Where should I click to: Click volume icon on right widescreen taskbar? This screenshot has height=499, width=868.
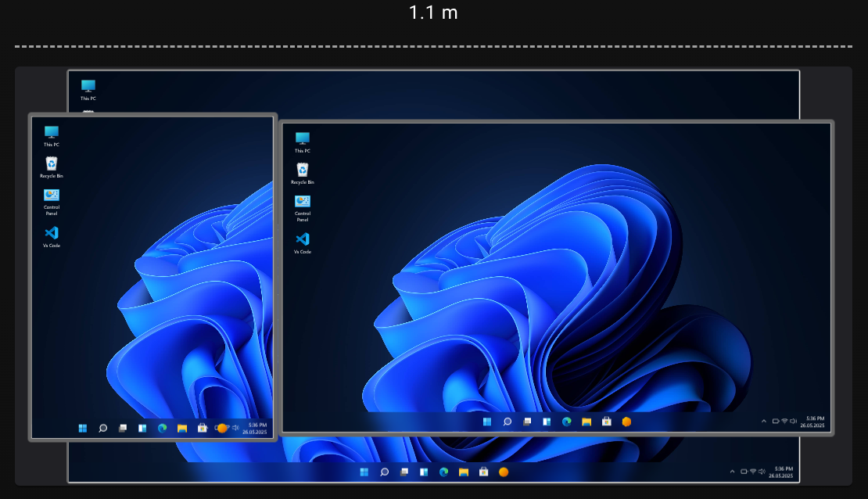(793, 422)
